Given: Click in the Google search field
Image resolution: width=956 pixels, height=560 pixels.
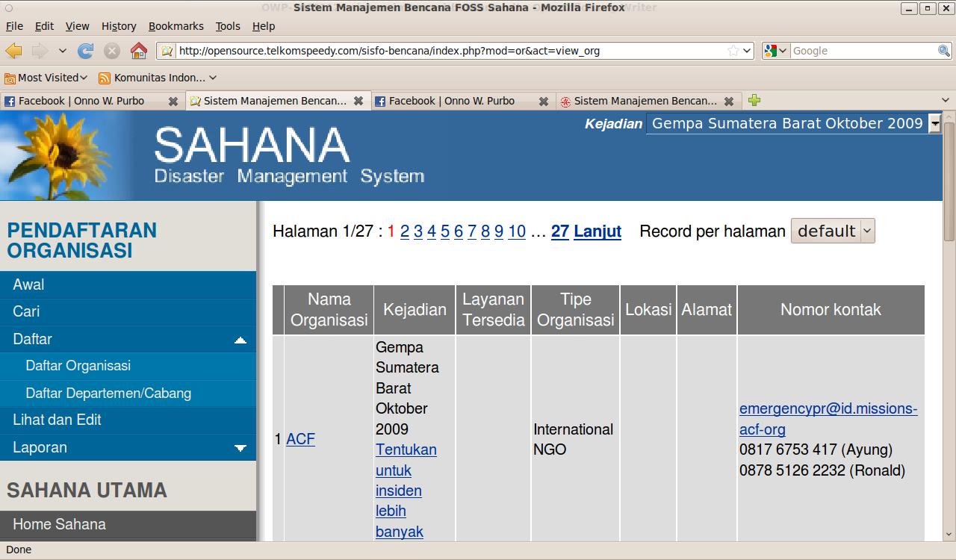Looking at the screenshot, I should pos(863,51).
